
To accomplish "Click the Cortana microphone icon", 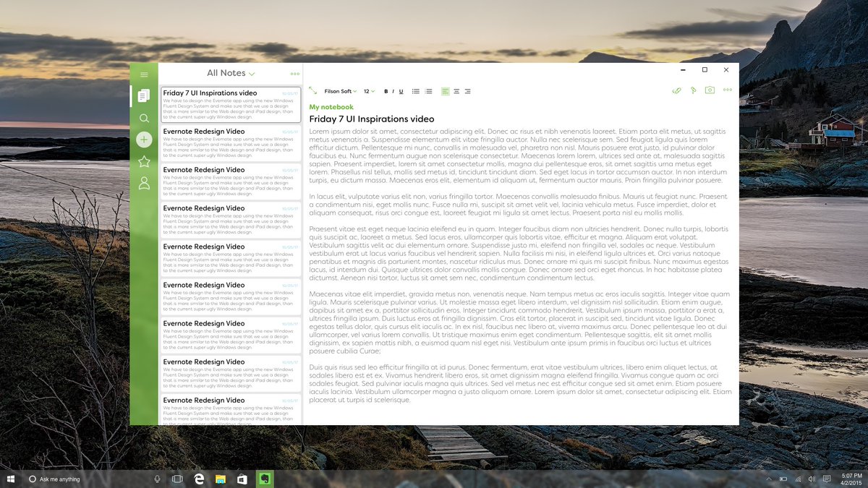I will (x=157, y=479).
